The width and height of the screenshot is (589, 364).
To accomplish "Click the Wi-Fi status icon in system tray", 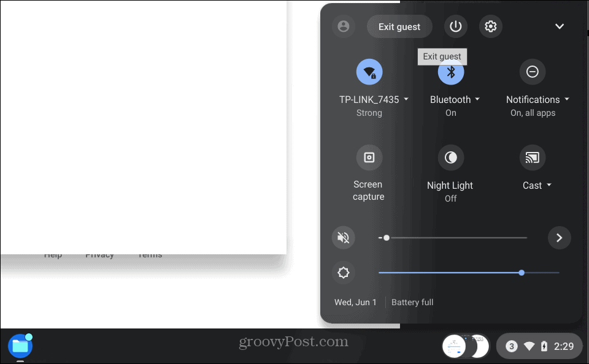I will pyautogui.click(x=529, y=346).
